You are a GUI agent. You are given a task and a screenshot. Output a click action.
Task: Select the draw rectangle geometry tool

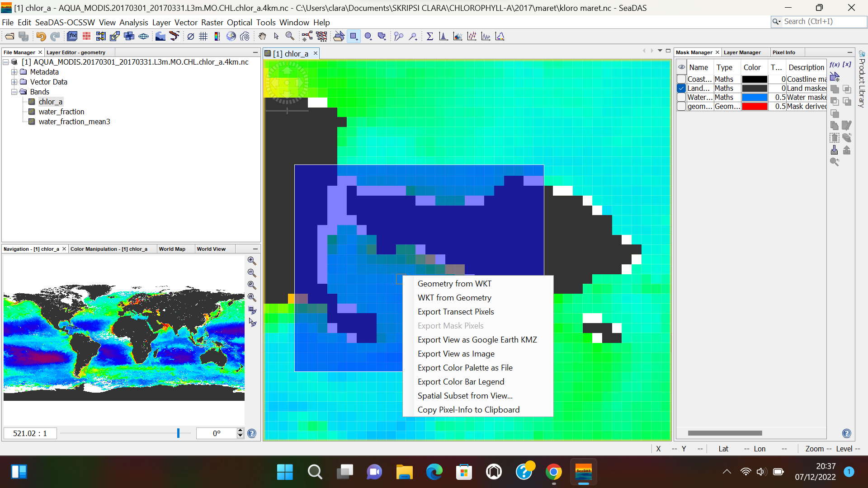tap(354, 37)
